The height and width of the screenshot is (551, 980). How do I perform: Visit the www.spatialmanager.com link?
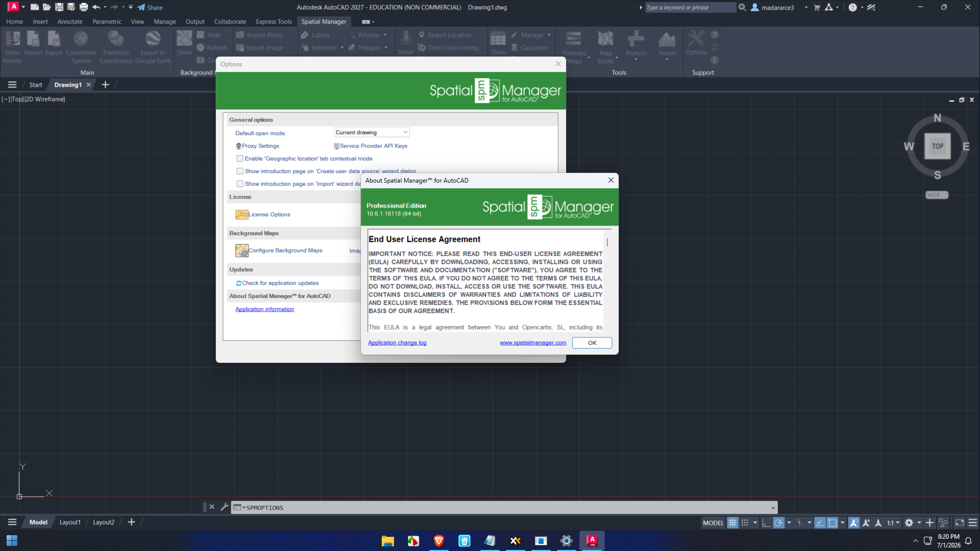point(533,343)
